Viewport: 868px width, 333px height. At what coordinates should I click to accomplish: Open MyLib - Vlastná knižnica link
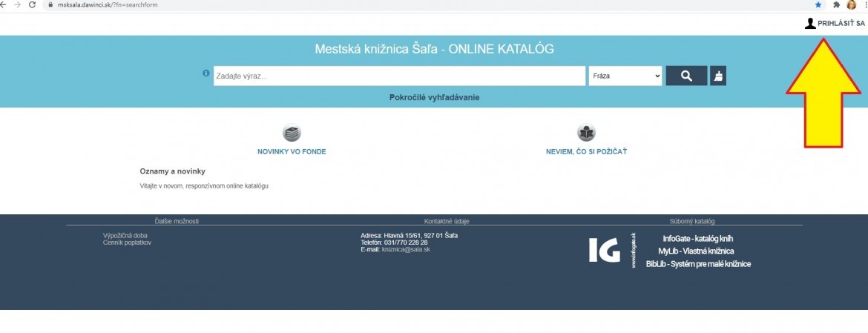pyautogui.click(x=696, y=251)
